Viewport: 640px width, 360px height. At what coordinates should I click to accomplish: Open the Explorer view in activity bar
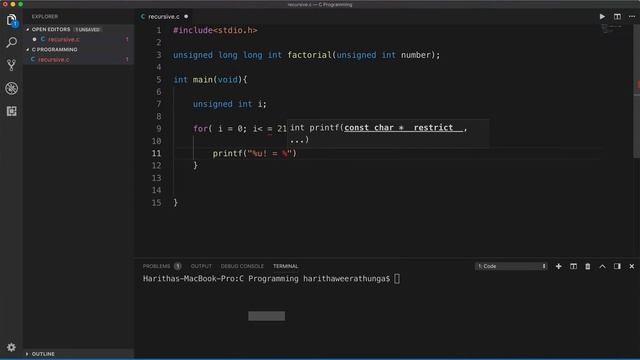[x=11, y=20]
